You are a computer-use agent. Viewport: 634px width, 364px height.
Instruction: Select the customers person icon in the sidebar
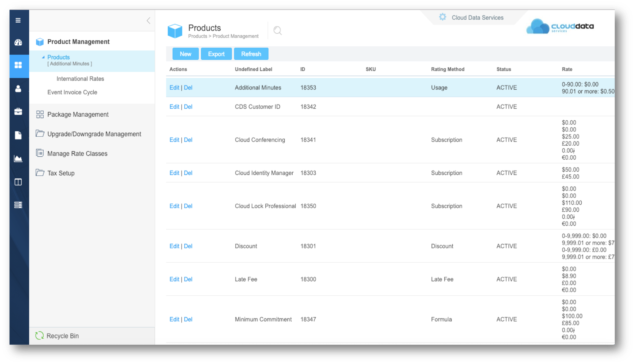pyautogui.click(x=18, y=89)
